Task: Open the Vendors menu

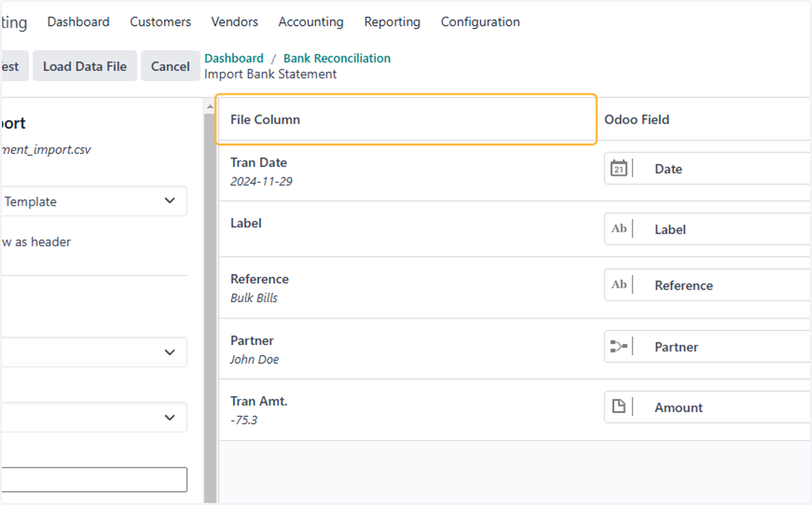Action: coord(235,22)
